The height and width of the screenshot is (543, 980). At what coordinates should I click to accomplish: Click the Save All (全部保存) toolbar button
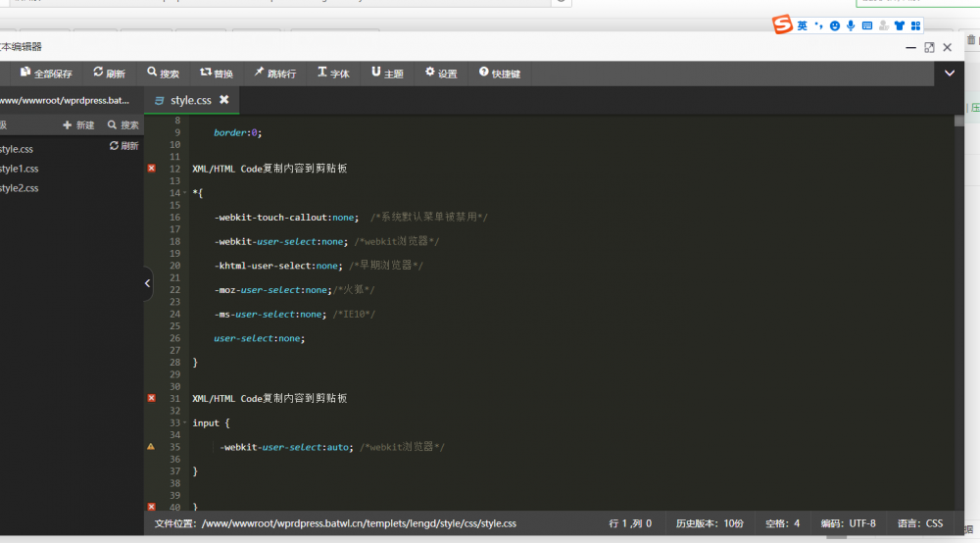(46, 74)
